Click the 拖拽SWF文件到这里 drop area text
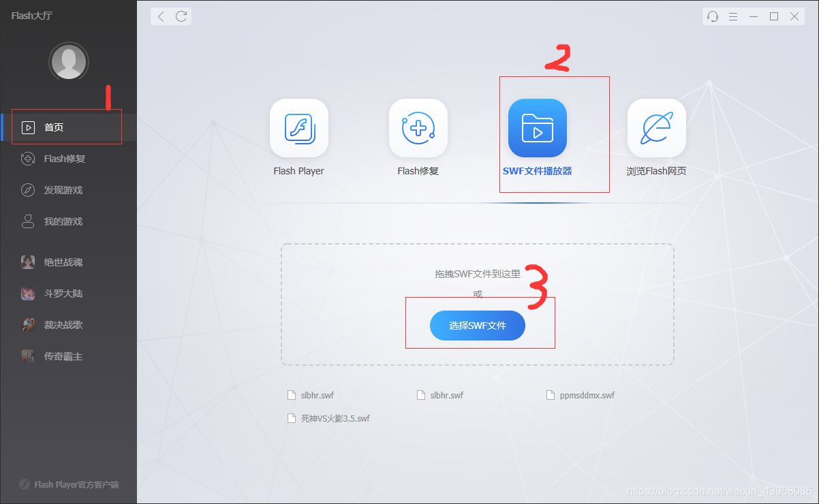The height and width of the screenshot is (504, 819). [478, 274]
